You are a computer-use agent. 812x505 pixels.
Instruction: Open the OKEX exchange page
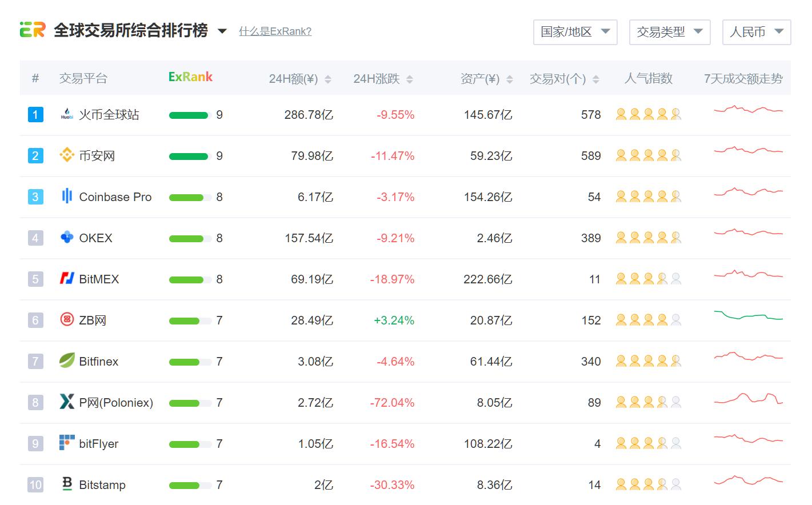(x=96, y=238)
